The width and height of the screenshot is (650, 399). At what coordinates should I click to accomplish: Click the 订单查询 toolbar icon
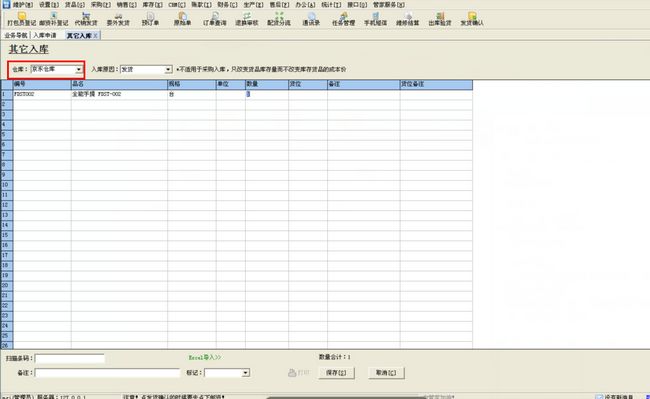tap(215, 19)
